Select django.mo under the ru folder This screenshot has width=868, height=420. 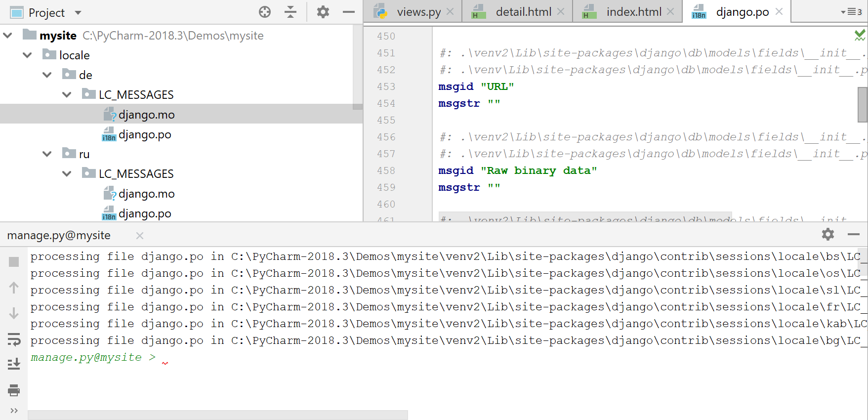pyautogui.click(x=146, y=194)
